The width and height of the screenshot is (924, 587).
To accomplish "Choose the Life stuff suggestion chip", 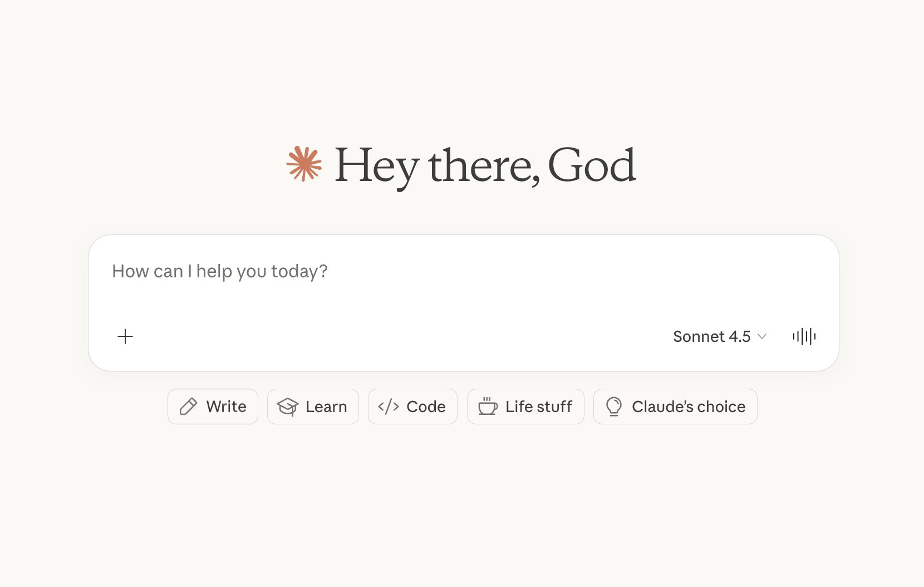I will coord(525,407).
